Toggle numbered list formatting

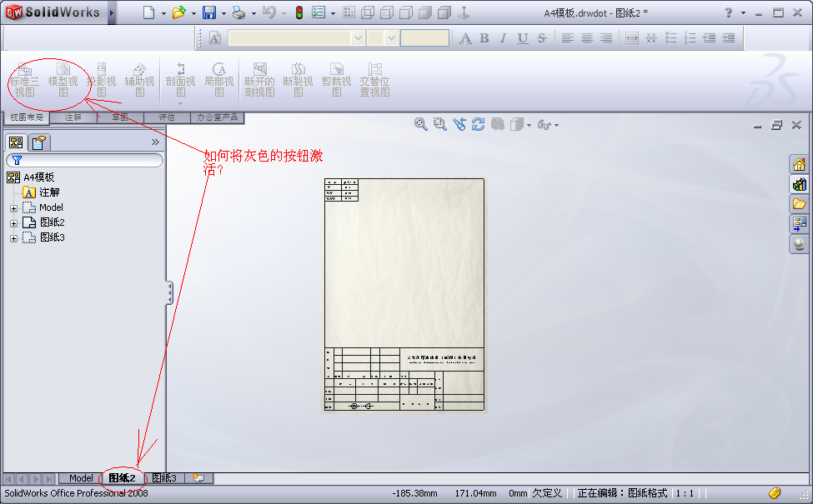coord(690,37)
